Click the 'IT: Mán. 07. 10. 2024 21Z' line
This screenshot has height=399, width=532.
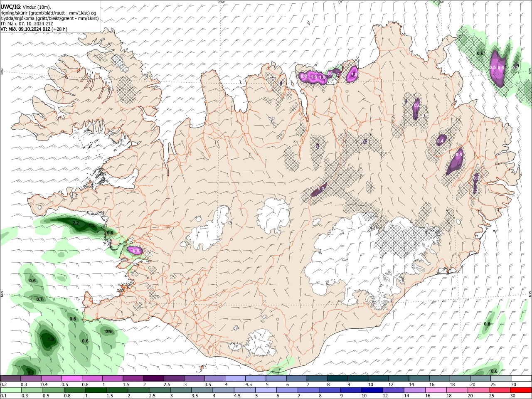pyautogui.click(x=27, y=24)
